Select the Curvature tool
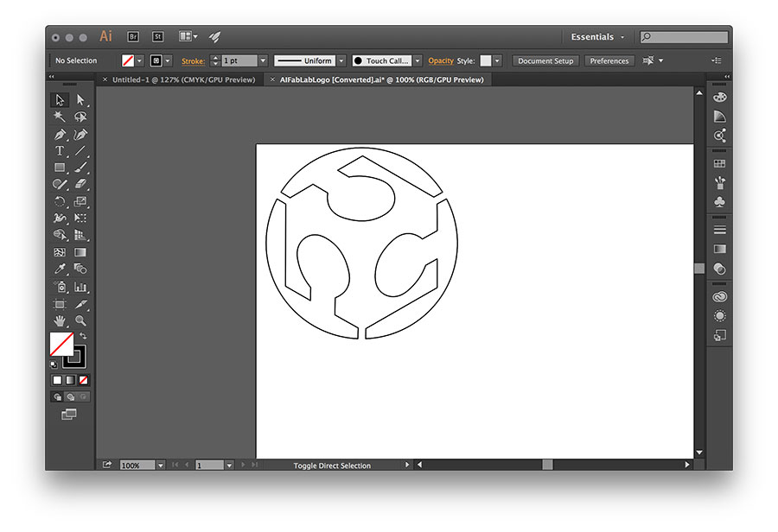The width and height of the screenshot is (778, 532). pos(80,135)
